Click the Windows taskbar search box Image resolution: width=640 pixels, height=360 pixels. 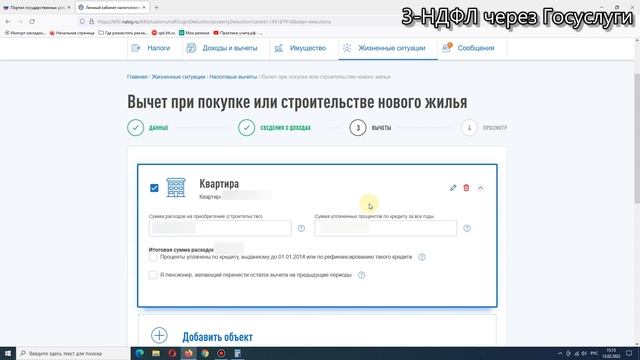[73, 353]
